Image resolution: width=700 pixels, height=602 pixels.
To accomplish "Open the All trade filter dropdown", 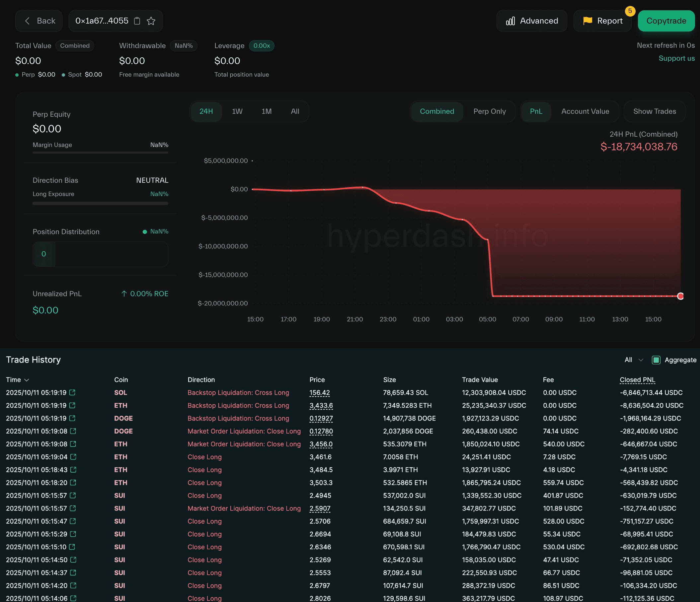I will [633, 360].
